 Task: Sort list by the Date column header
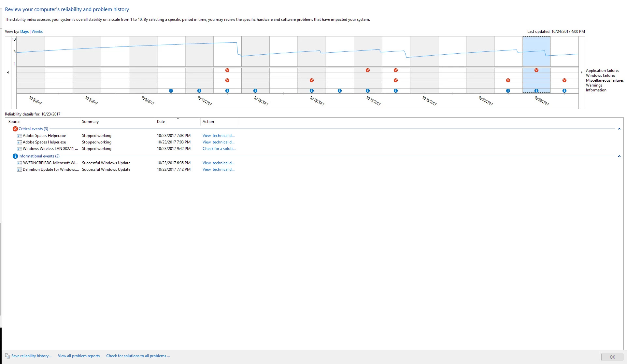(x=161, y=122)
